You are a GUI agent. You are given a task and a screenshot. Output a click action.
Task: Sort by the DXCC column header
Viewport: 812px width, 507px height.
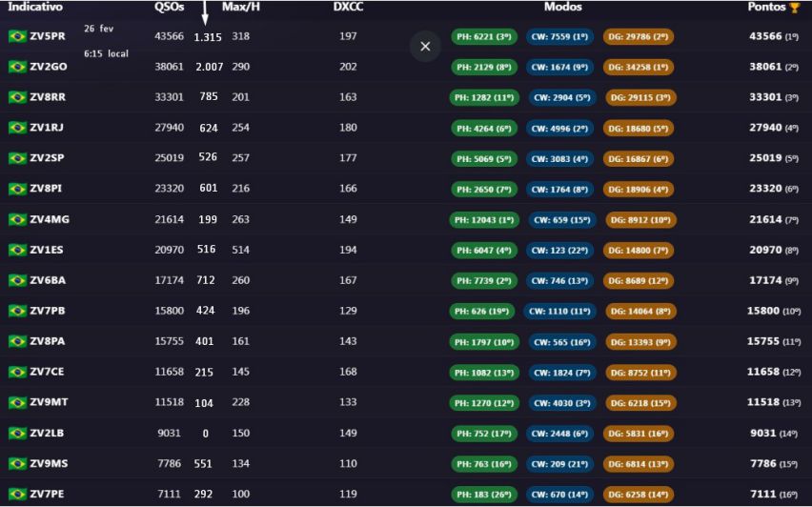click(x=348, y=7)
